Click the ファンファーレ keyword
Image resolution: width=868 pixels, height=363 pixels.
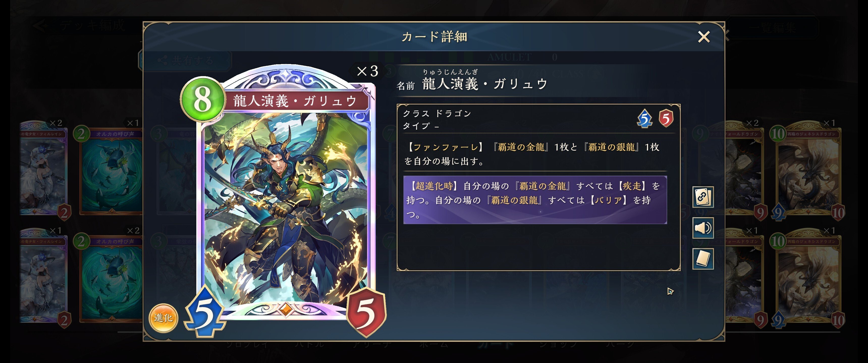(x=445, y=147)
